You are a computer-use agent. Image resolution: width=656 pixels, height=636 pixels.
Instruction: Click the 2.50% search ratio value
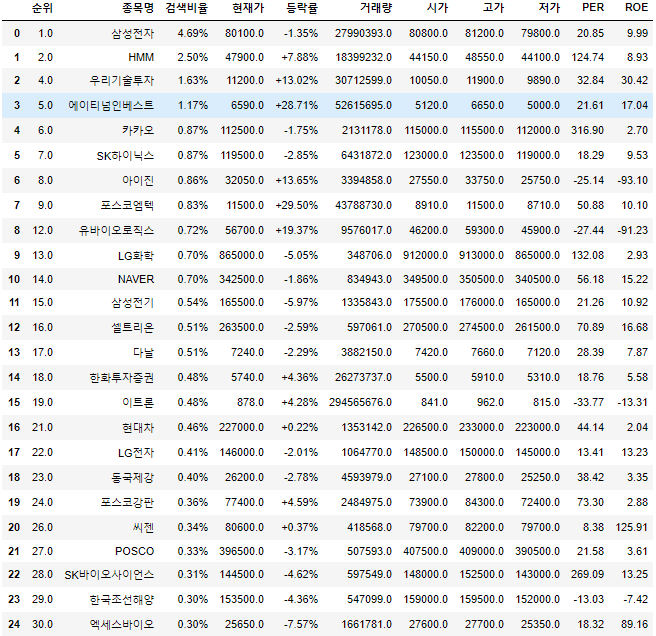point(193,57)
